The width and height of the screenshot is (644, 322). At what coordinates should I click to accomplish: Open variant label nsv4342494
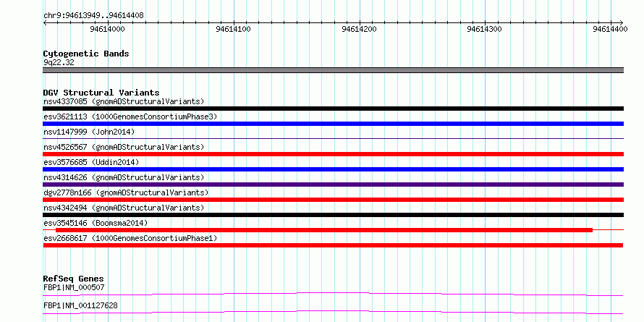124,208
